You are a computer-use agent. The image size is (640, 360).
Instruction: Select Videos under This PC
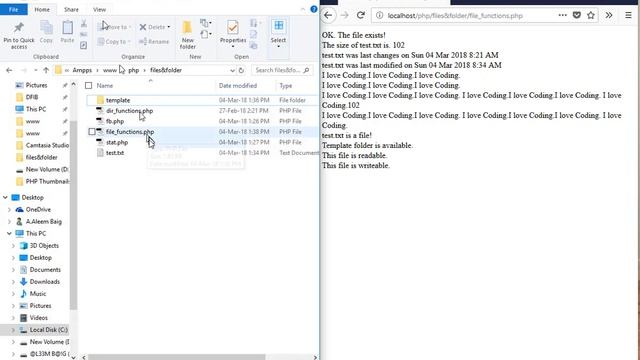38,318
